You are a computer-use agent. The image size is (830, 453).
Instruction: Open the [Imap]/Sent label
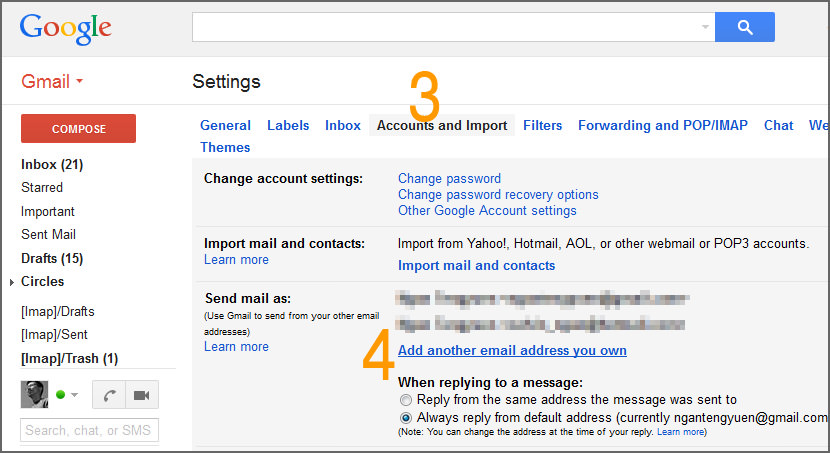click(x=54, y=334)
